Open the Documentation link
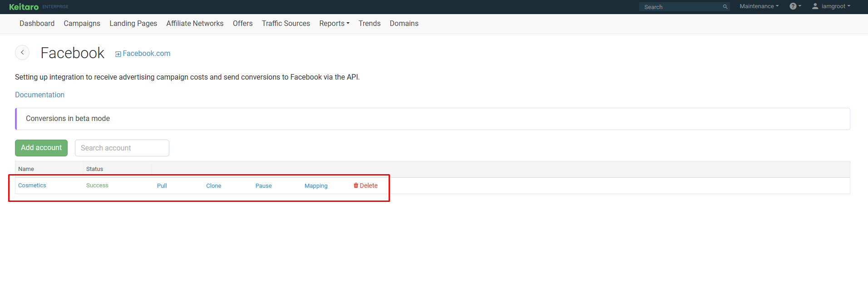Viewport: 868px width, 301px height. coord(39,95)
